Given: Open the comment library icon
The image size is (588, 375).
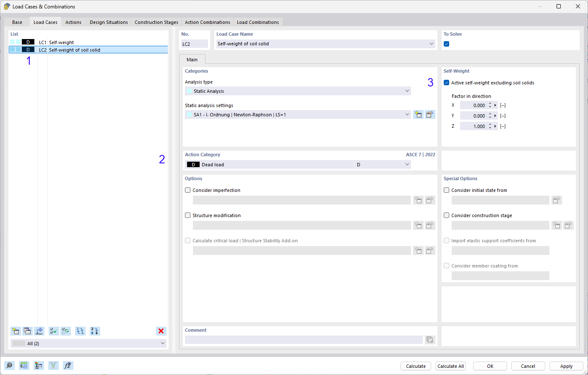Looking at the screenshot, I should pyautogui.click(x=430, y=340).
